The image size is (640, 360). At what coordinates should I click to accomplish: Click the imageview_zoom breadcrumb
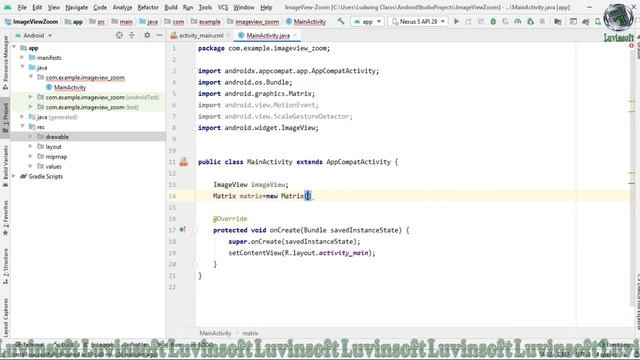253,21
